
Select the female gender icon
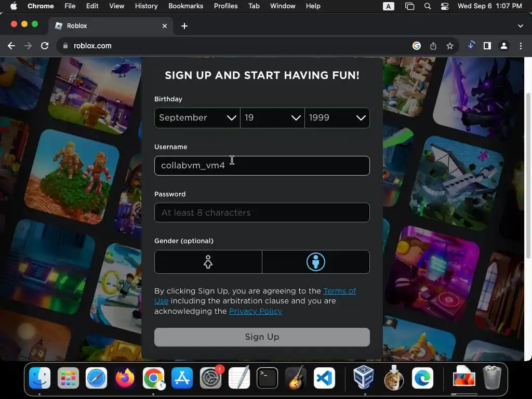tap(208, 262)
